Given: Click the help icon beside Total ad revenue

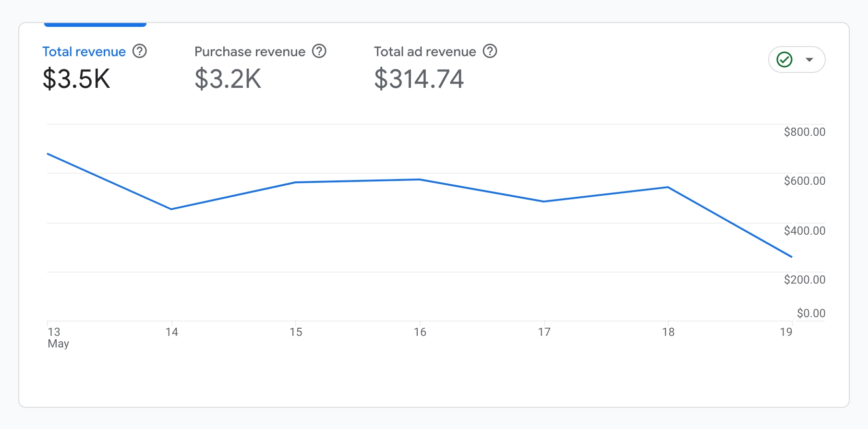Looking at the screenshot, I should pyautogui.click(x=490, y=51).
